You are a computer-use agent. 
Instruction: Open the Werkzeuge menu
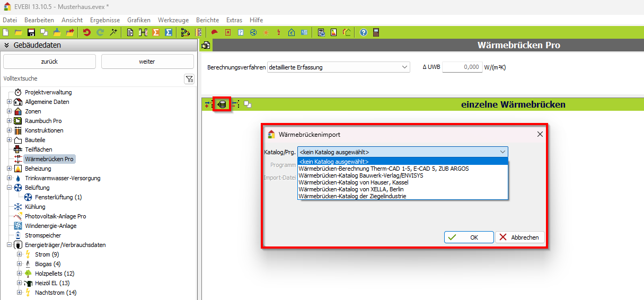(173, 20)
